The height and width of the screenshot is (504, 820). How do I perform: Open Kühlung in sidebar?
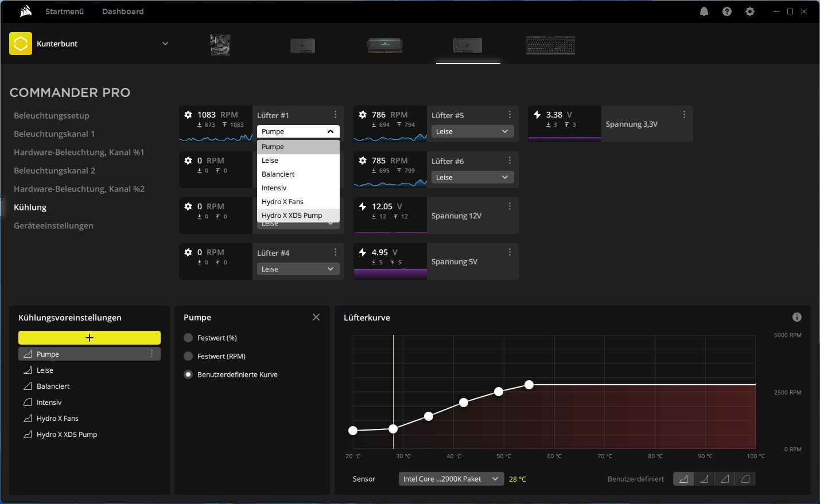(x=30, y=207)
